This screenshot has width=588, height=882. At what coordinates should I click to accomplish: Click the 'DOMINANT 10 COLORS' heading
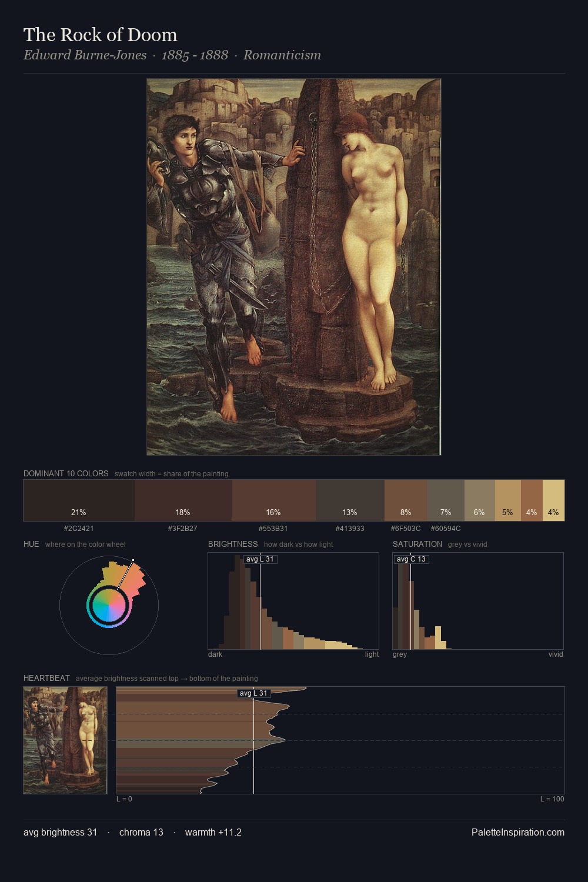(x=66, y=473)
